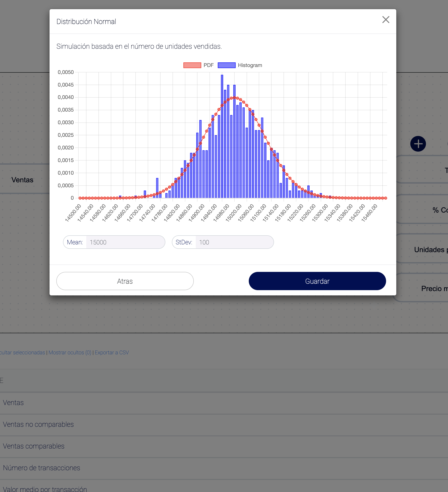This screenshot has width=448, height=492.
Task: Select the Número de transacciones row
Action: [224, 468]
